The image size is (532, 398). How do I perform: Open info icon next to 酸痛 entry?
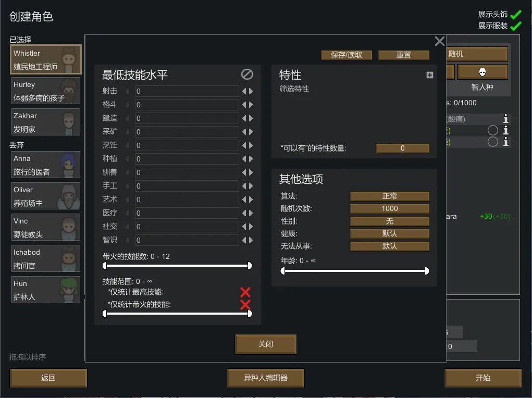[x=505, y=119]
